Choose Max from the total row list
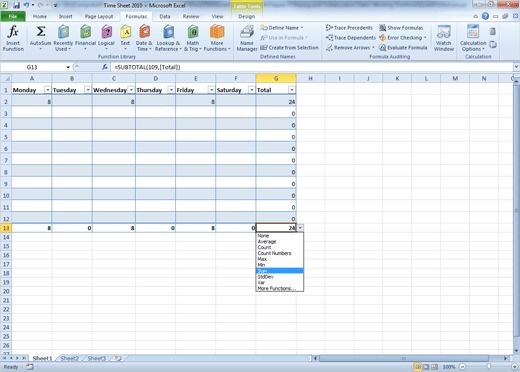Image resolution: width=520 pixels, height=372 pixels. [279, 259]
